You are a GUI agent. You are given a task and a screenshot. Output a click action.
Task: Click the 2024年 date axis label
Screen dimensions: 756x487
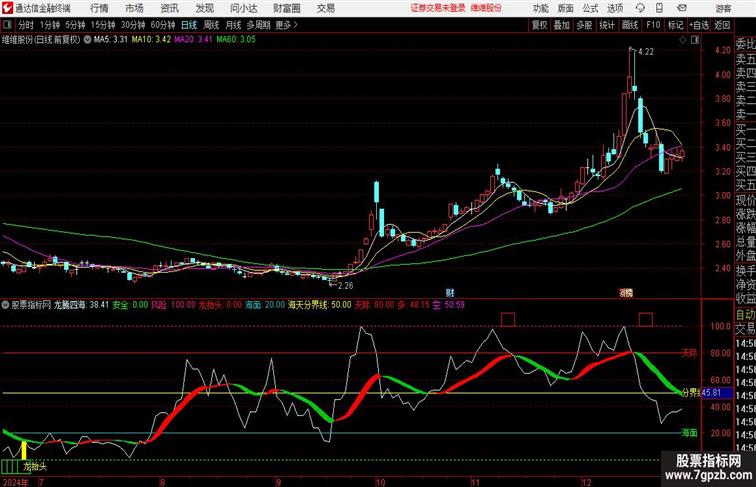(x=15, y=482)
